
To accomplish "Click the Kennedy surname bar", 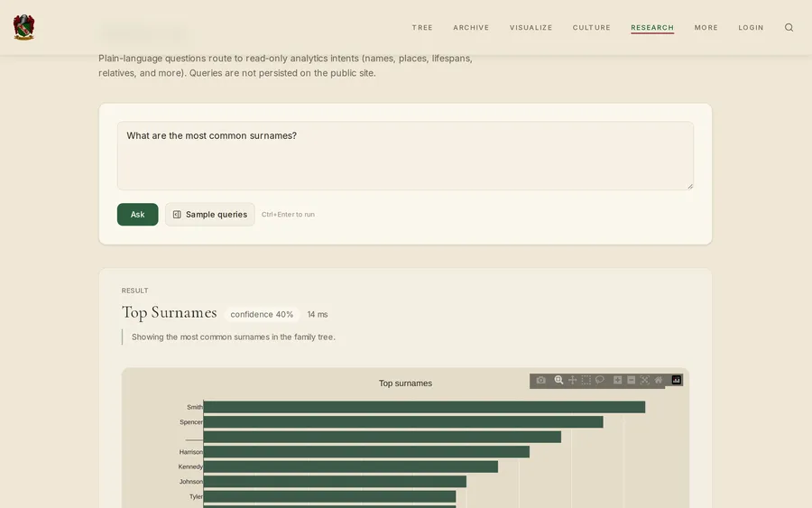I will coord(351,466).
